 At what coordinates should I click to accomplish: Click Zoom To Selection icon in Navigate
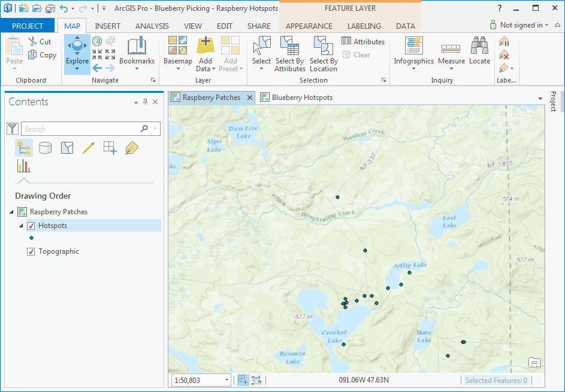coord(110,41)
